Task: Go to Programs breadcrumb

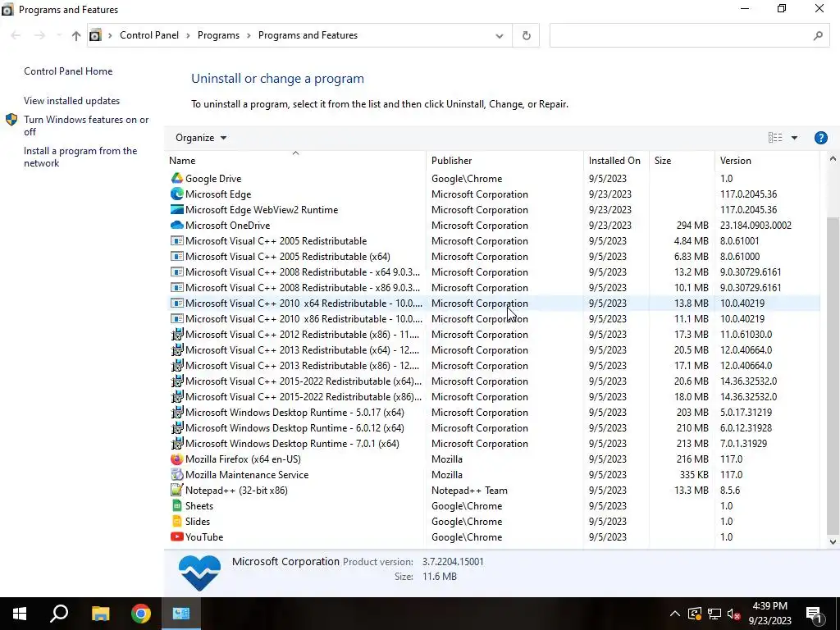Action: click(x=218, y=35)
